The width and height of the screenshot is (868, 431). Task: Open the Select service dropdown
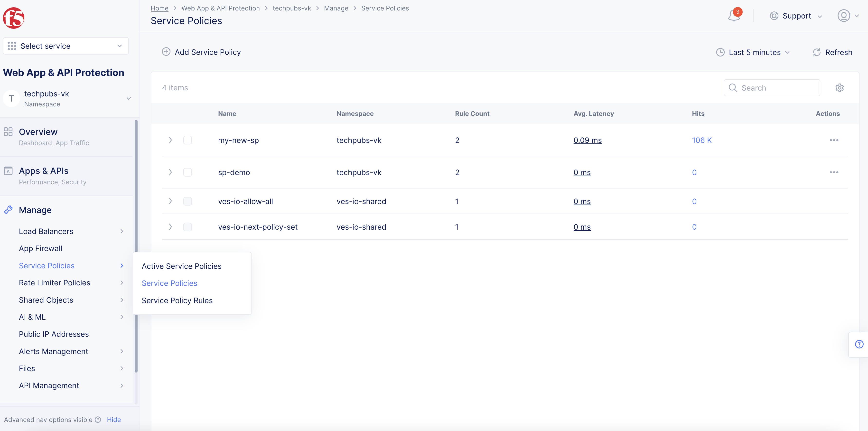point(66,46)
